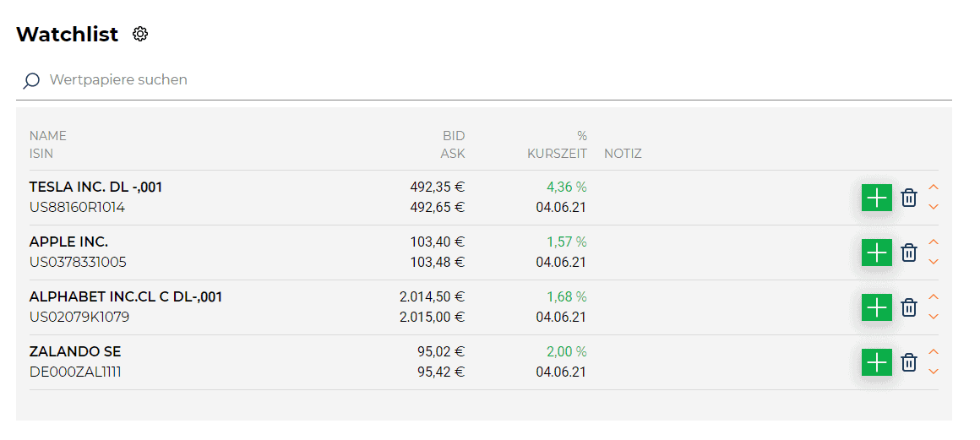Move Zalando SE up with up chevron
The image size is (980, 440).
pyautogui.click(x=934, y=352)
